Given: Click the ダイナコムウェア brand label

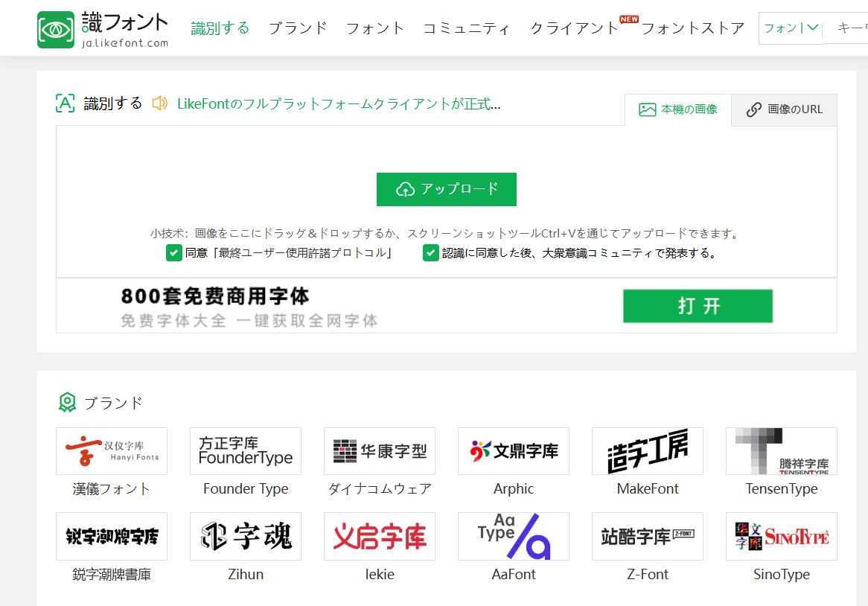Looking at the screenshot, I should 380,488.
